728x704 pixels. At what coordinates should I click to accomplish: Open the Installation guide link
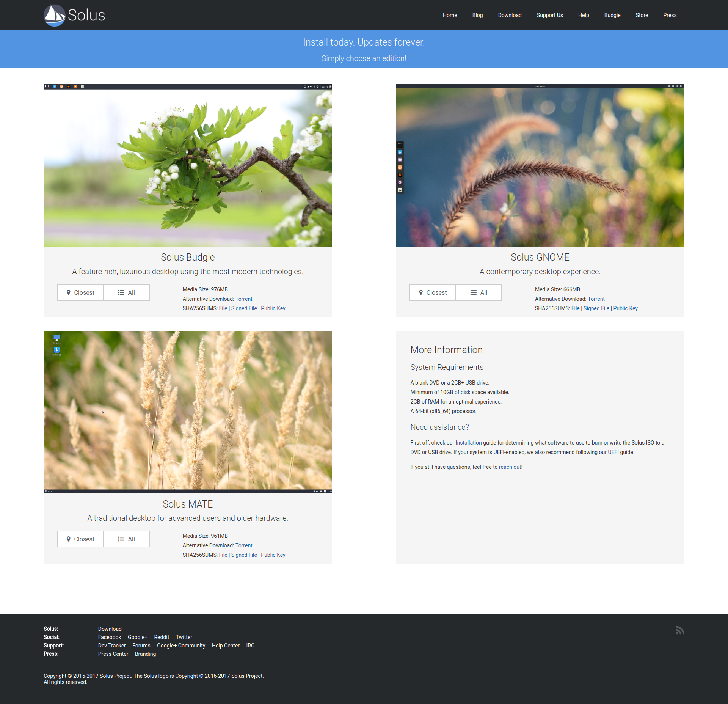(x=469, y=443)
